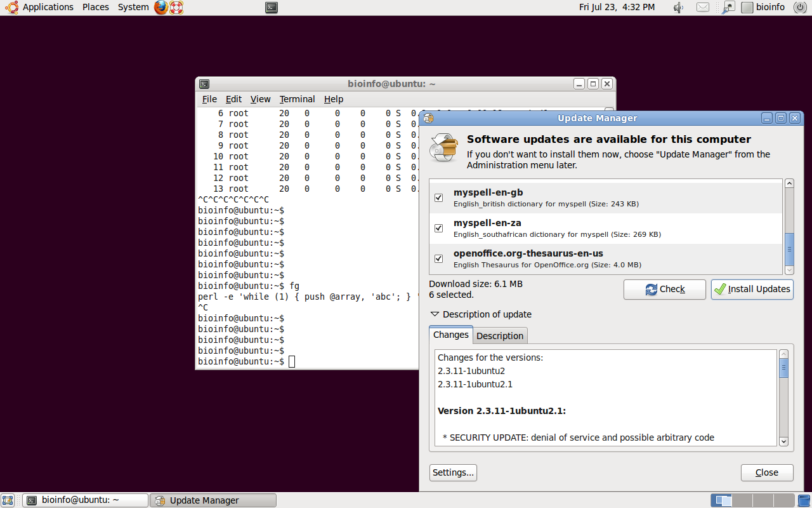Viewport: 812px width, 508px height.
Task: Click the volume speaker icon
Action: click(678, 8)
